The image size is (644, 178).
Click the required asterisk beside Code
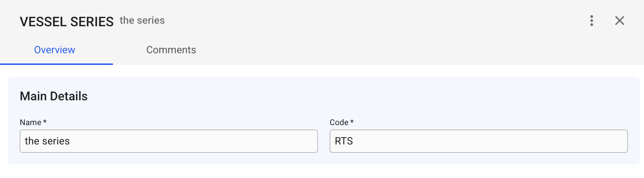click(x=352, y=122)
